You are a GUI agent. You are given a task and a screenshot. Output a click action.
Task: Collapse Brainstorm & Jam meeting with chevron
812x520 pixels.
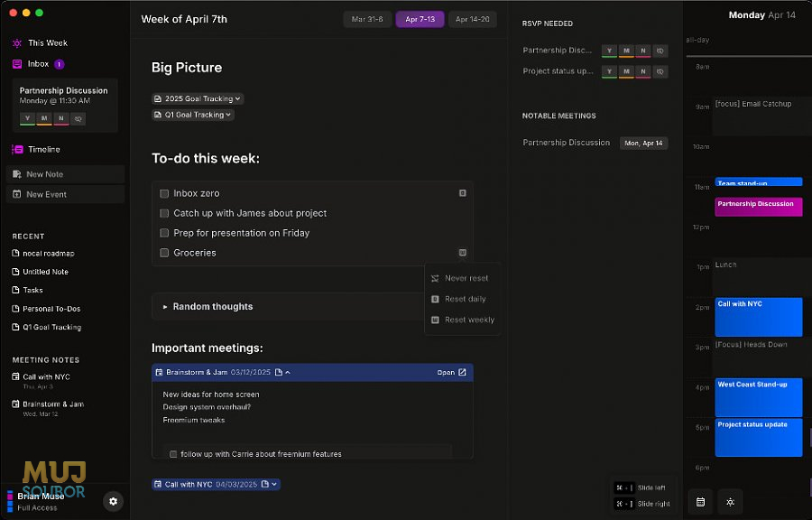coord(288,372)
